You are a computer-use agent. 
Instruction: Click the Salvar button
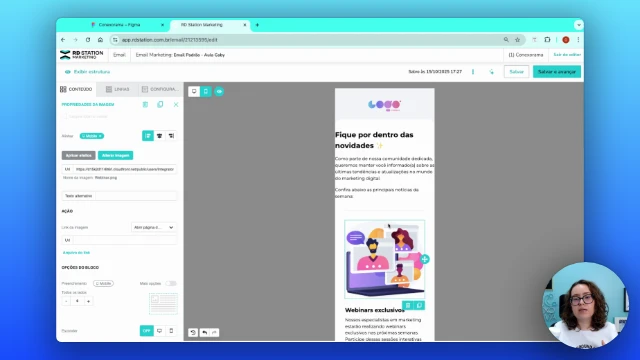516,72
